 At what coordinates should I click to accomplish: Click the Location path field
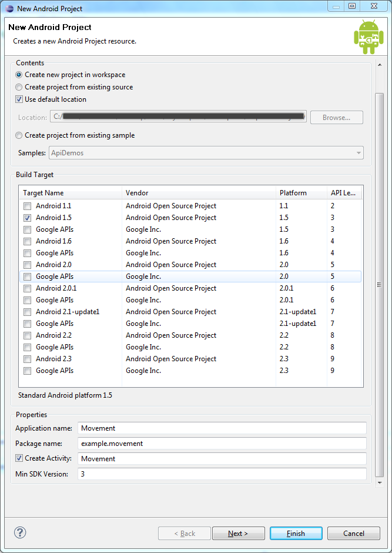[178, 116]
